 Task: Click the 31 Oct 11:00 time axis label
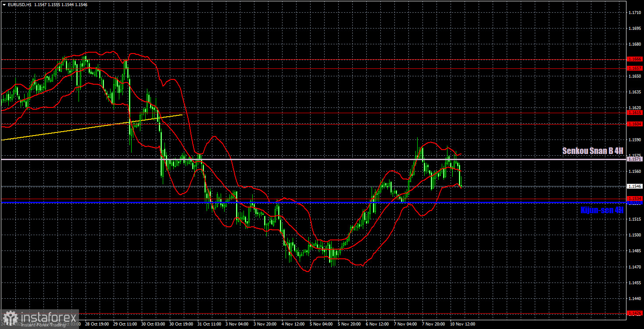[x=210, y=324]
